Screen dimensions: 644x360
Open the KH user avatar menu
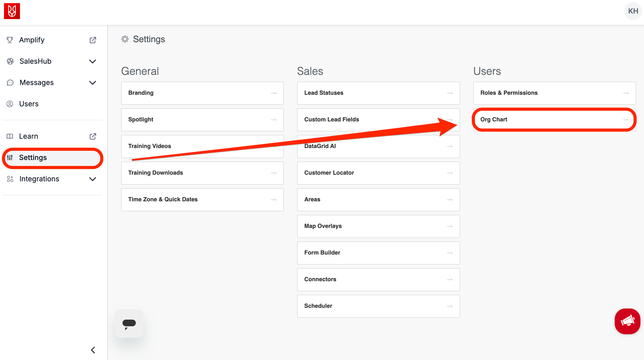633,11
